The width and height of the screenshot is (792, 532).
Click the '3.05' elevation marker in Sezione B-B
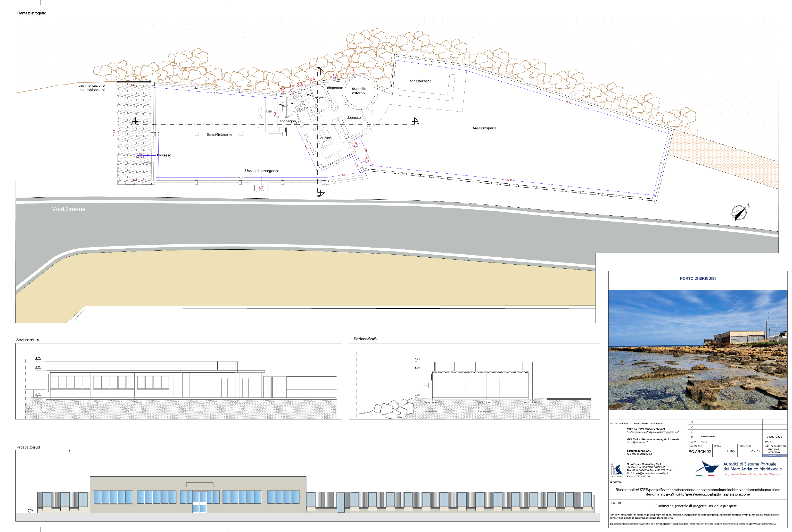(x=417, y=368)
